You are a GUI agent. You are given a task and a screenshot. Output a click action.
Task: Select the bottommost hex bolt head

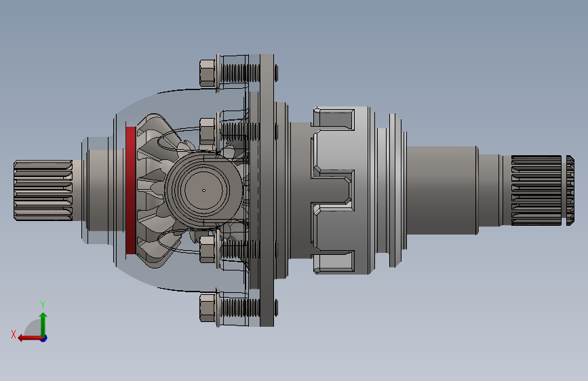pyautogui.click(x=208, y=308)
